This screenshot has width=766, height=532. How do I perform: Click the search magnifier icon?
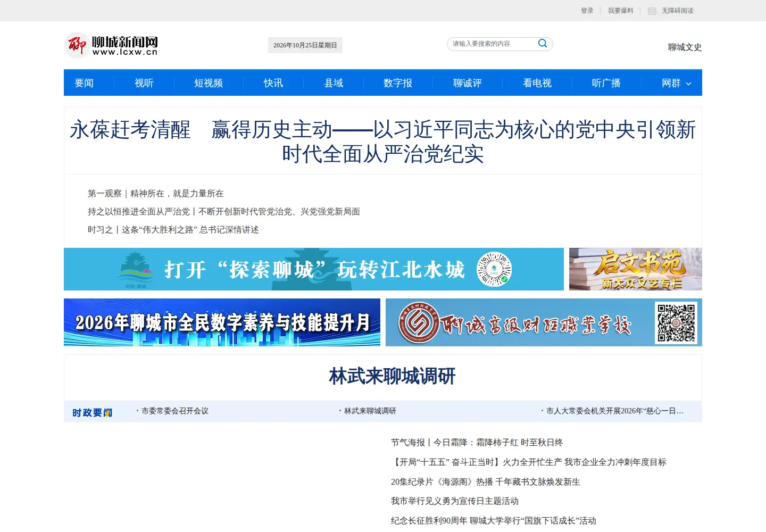tap(543, 44)
